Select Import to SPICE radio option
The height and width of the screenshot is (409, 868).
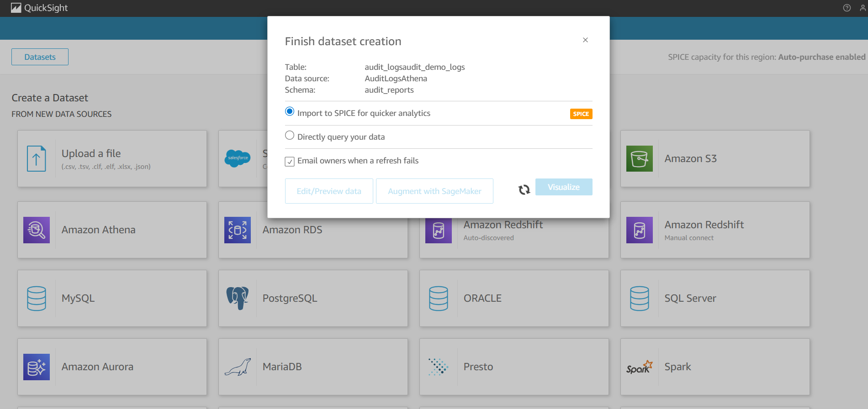(290, 111)
